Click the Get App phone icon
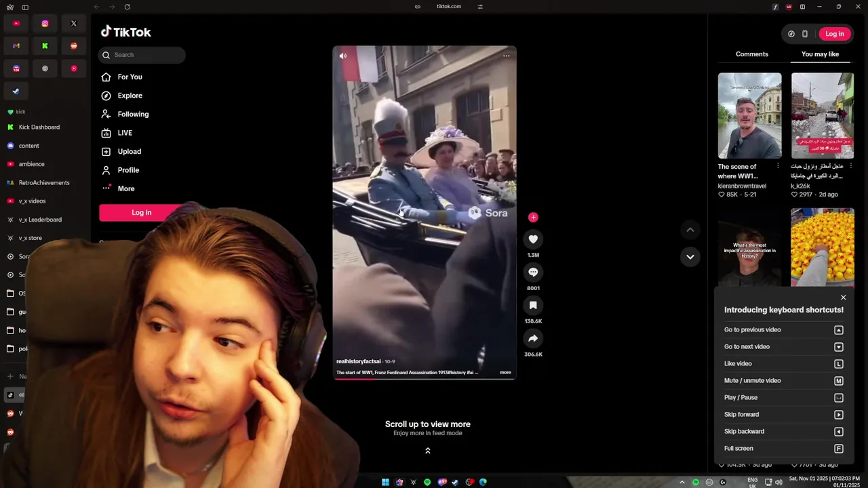 (805, 34)
